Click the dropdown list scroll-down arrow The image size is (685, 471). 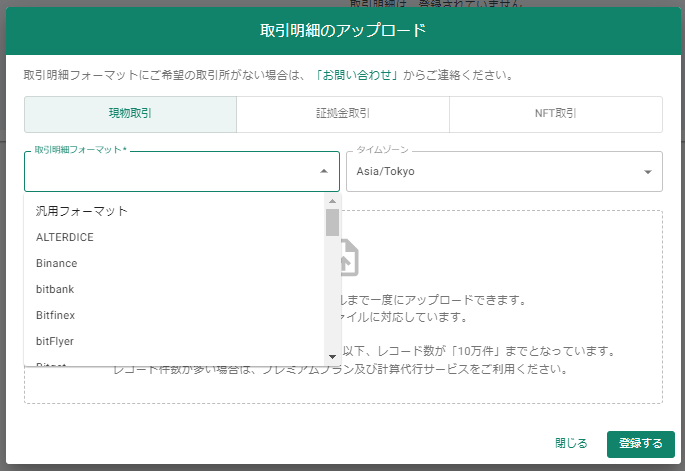[332, 357]
